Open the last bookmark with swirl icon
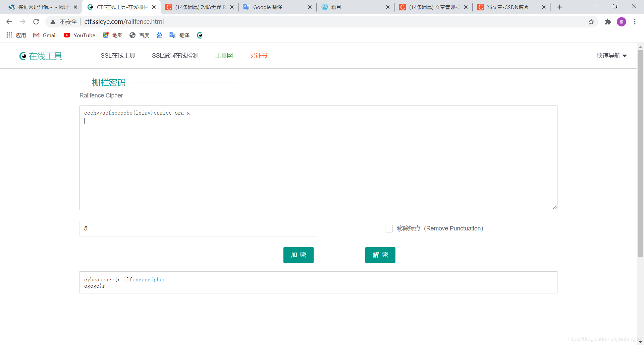The image size is (644, 345). tap(200, 35)
